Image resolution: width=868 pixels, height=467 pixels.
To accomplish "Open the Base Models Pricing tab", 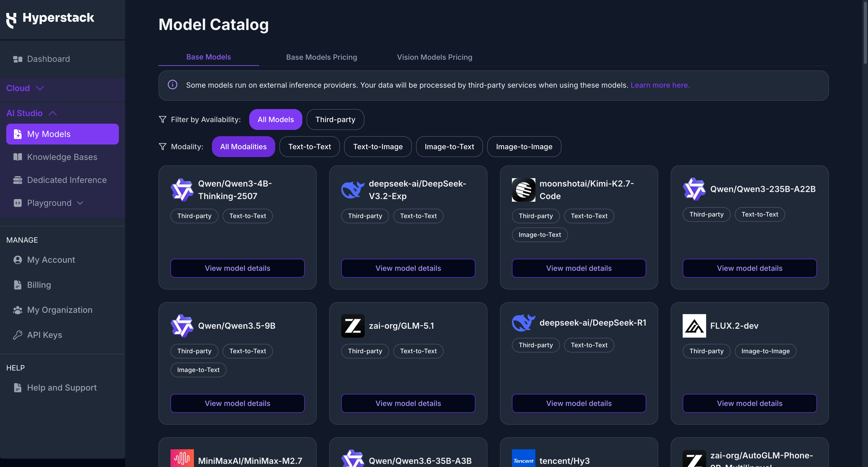I will click(x=321, y=57).
